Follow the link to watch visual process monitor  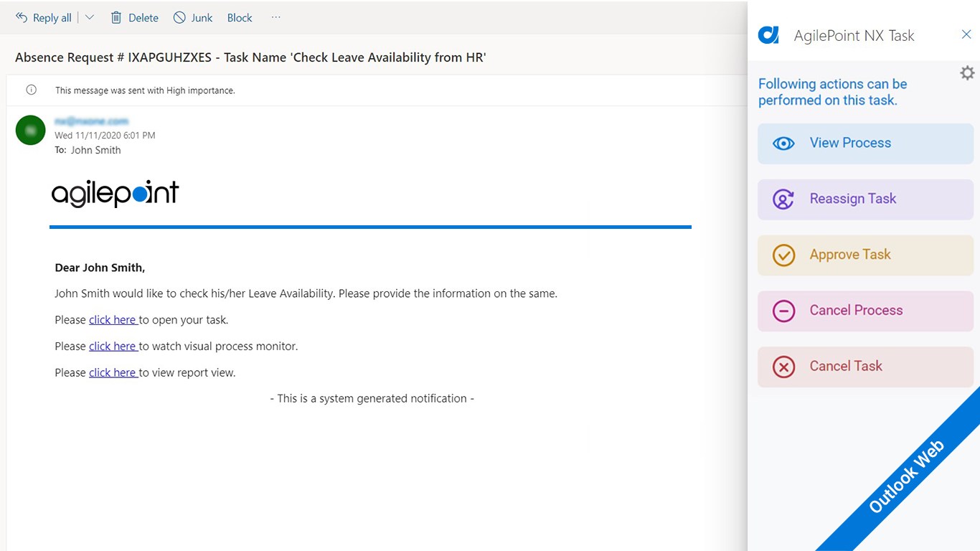click(x=113, y=347)
